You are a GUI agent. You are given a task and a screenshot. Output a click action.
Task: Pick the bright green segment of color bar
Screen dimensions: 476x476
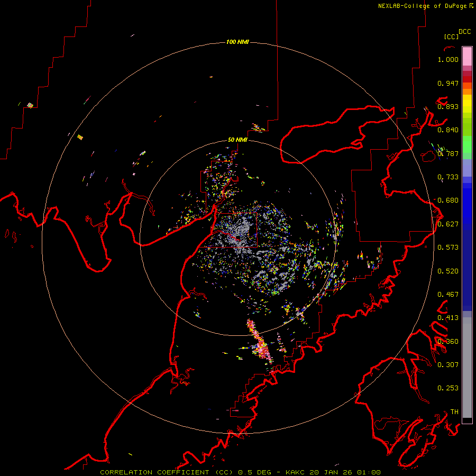pos(467,144)
